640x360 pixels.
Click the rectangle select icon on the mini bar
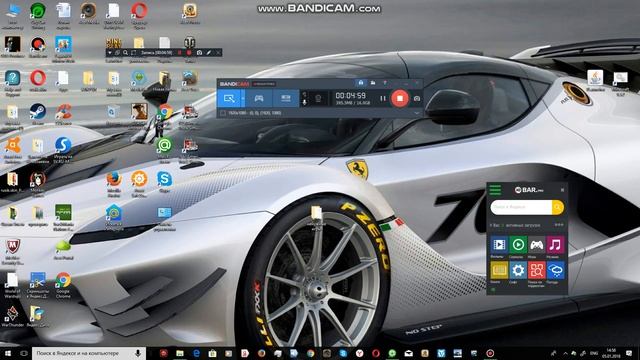pyautogui.click(x=133, y=53)
